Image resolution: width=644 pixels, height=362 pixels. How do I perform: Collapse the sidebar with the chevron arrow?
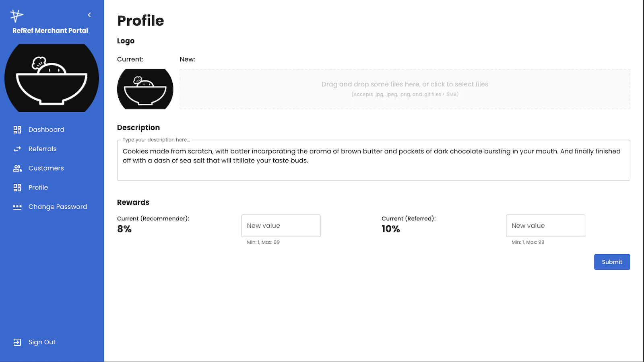pyautogui.click(x=89, y=15)
